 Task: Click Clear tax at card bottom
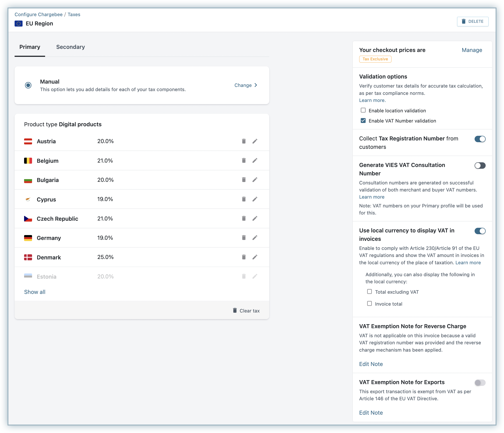[246, 310]
